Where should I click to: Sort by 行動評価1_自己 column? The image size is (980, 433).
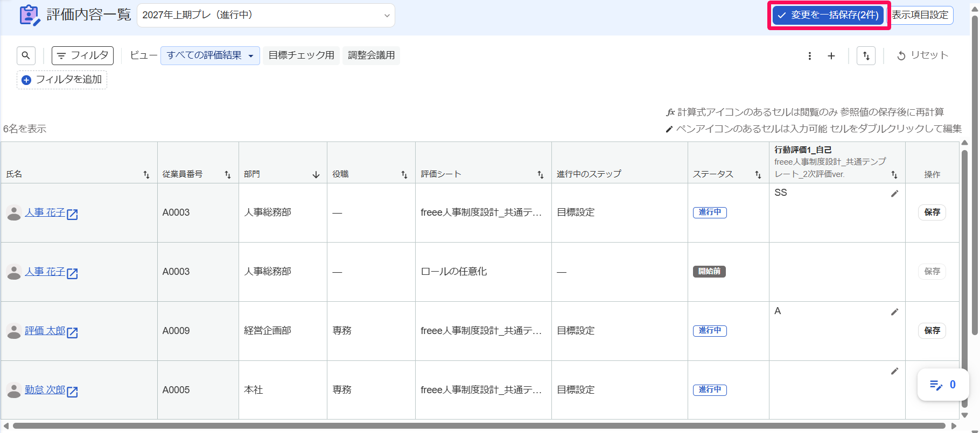(x=894, y=175)
